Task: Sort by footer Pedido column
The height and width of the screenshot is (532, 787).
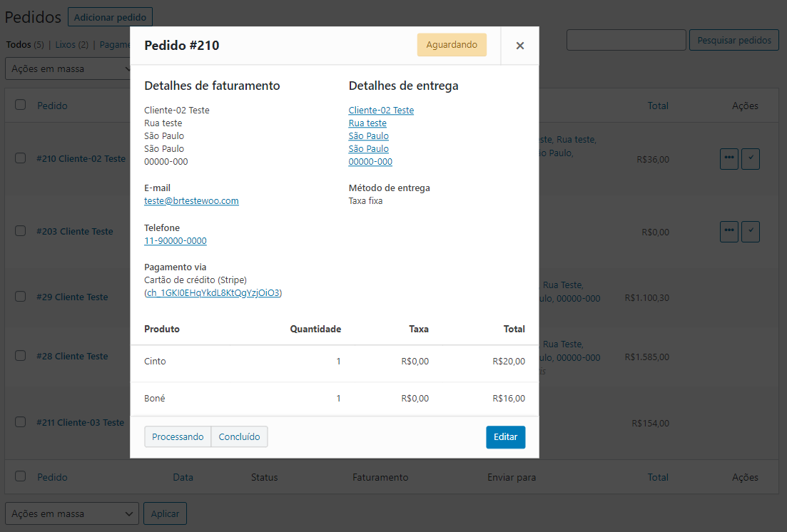Action: tap(52, 477)
